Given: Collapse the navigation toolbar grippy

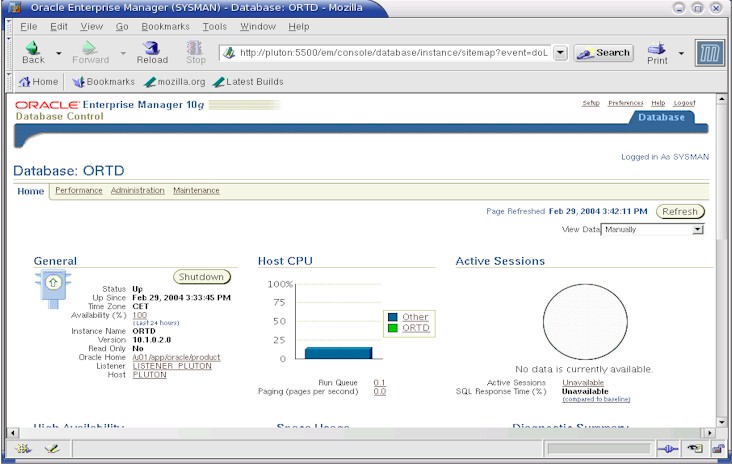Looking at the screenshot, I should (8, 52).
